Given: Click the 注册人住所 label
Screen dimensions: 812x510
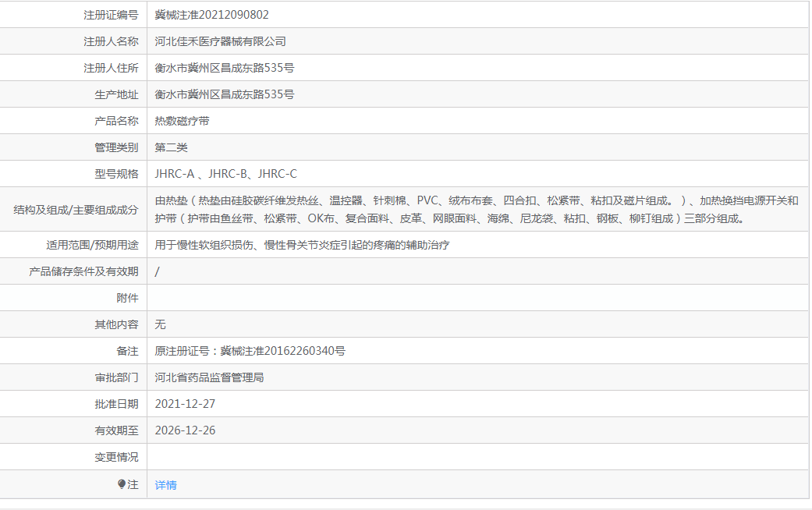Looking at the screenshot, I should click(x=112, y=68).
